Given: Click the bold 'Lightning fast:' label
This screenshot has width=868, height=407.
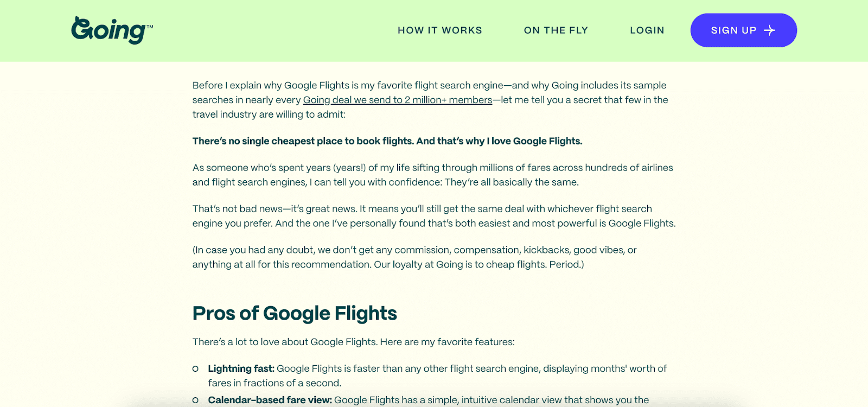Looking at the screenshot, I should click(x=241, y=368).
